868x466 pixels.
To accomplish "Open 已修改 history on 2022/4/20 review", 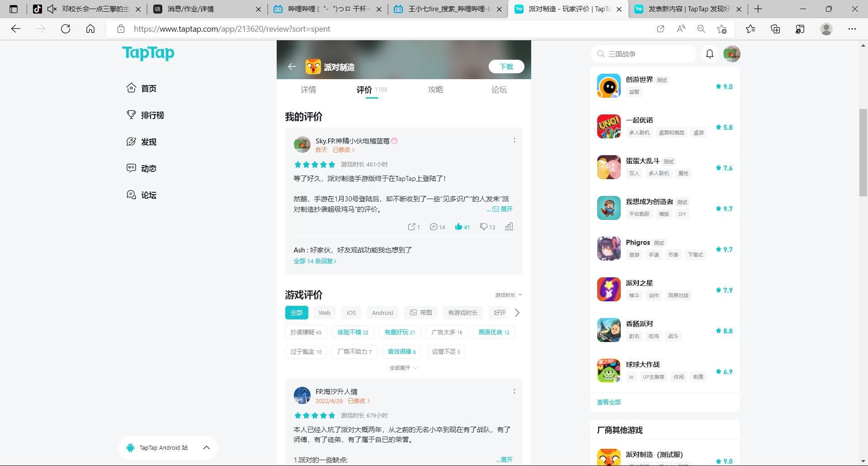I will 359,401.
